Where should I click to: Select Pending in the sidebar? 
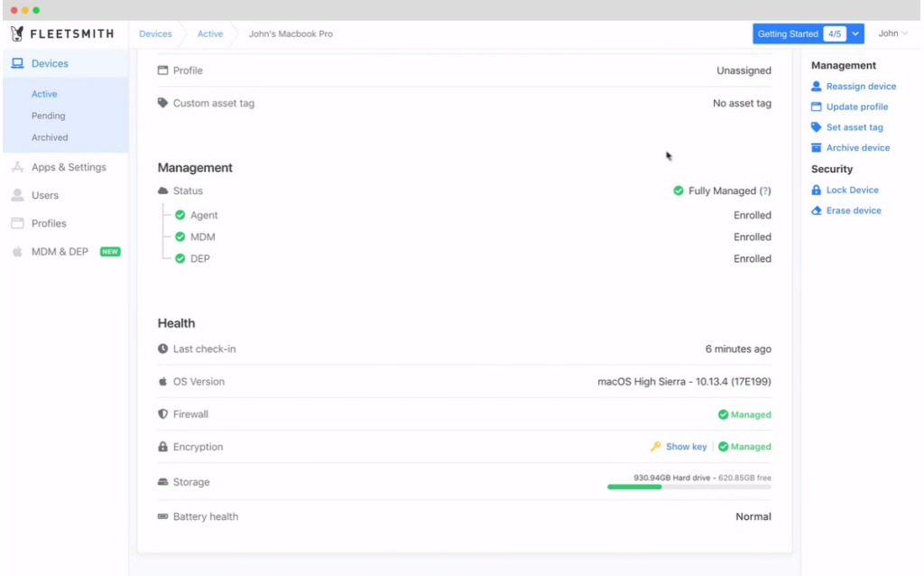pyautogui.click(x=49, y=116)
